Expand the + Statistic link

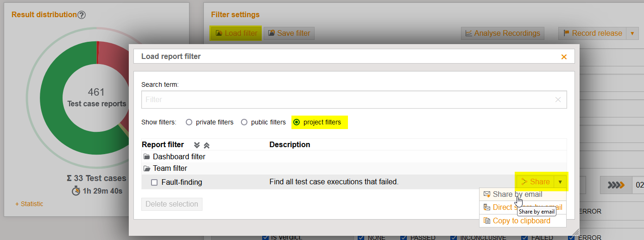pyautogui.click(x=29, y=204)
